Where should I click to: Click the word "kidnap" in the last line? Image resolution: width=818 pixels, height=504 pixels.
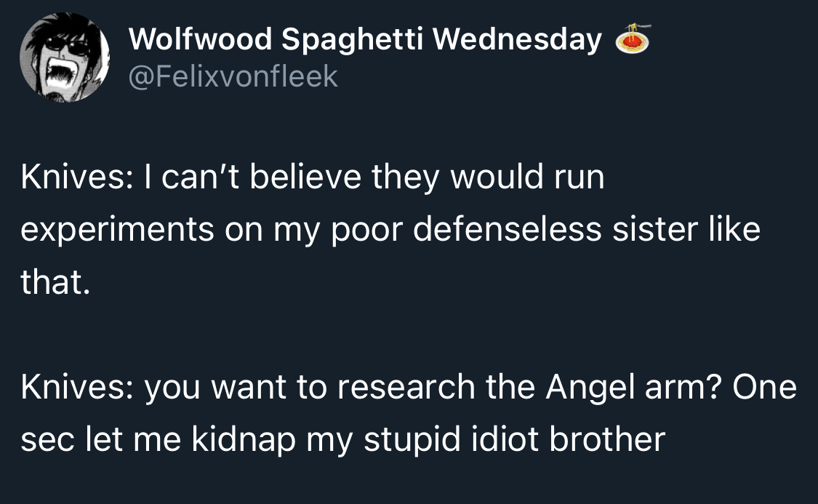(x=241, y=439)
